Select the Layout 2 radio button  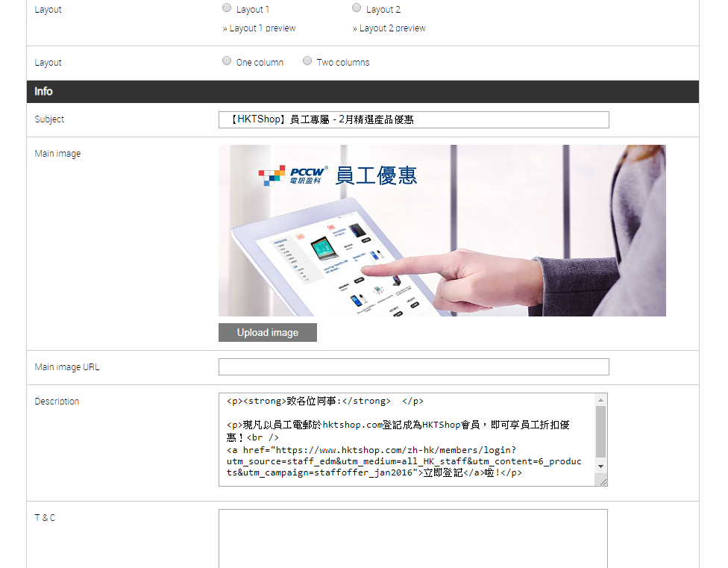[357, 7]
